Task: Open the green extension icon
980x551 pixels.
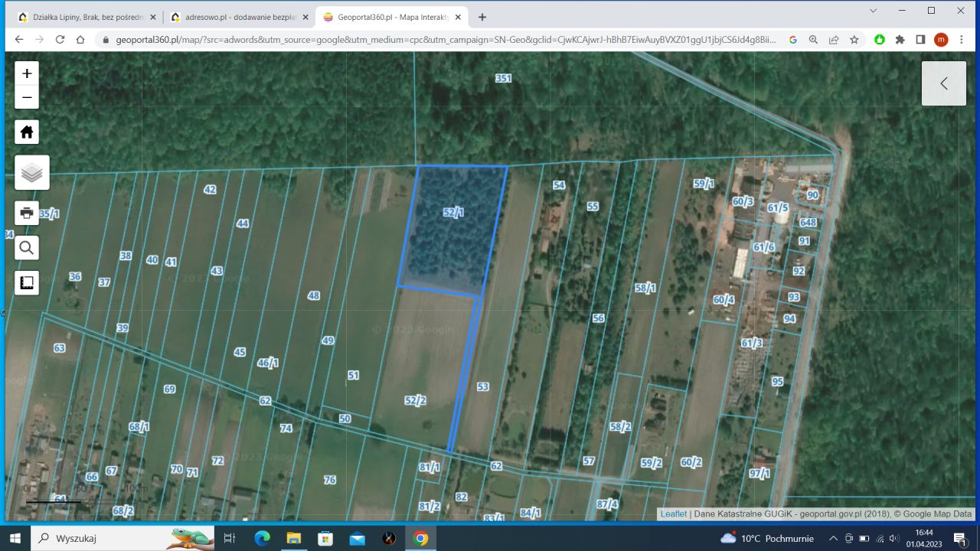Action: [x=880, y=40]
